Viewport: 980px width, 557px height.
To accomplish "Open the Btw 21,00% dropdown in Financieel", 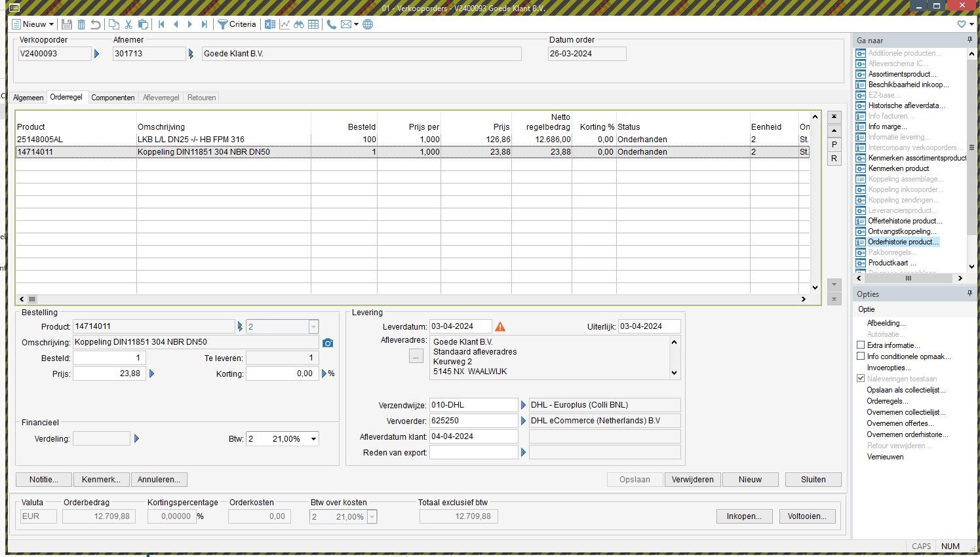I will pos(313,439).
